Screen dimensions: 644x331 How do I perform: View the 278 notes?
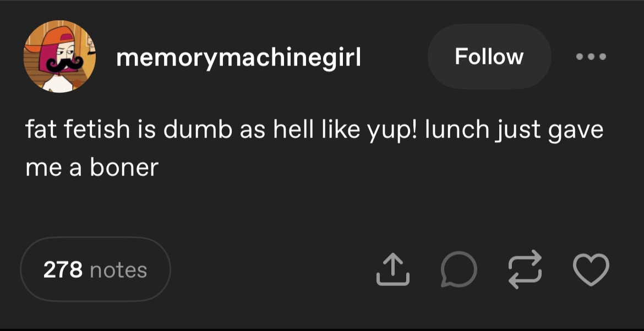pos(95,269)
